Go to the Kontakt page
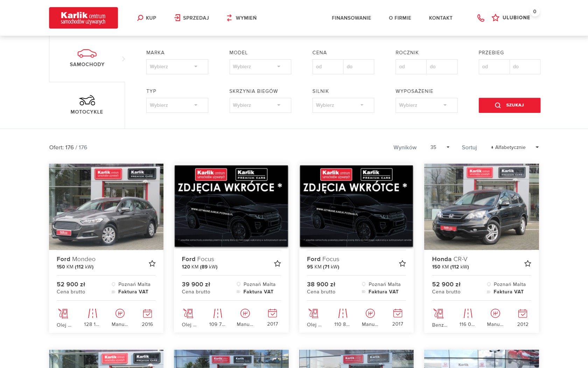 point(441,18)
